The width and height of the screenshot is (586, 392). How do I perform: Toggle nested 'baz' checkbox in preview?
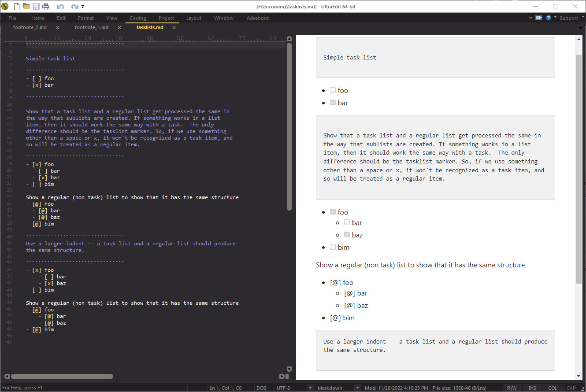pyautogui.click(x=347, y=235)
